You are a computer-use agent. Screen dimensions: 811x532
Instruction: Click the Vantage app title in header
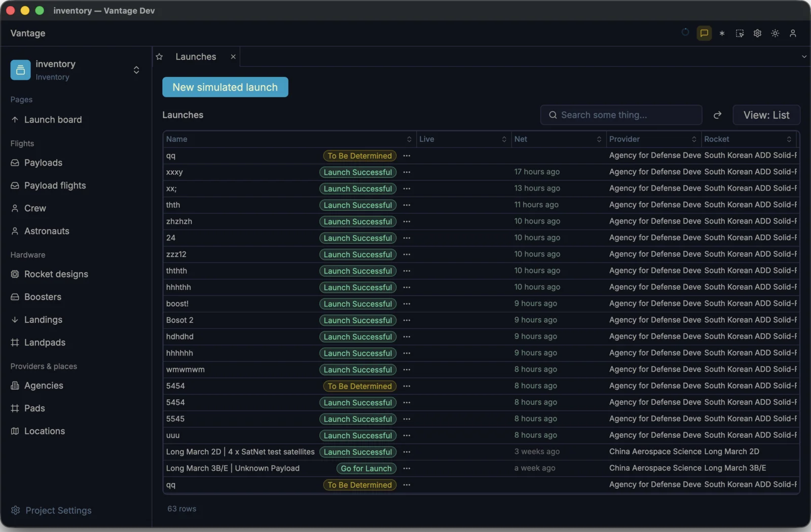point(28,33)
